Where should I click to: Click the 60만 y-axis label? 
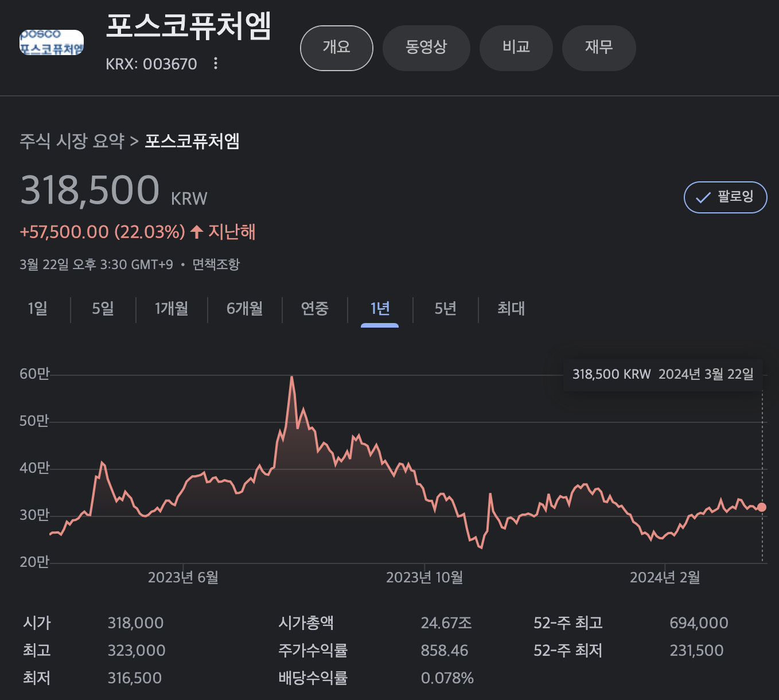pos(34,374)
